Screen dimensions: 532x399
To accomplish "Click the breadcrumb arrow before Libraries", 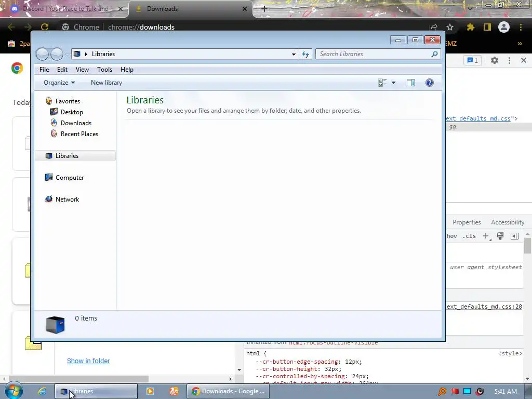I will click(x=86, y=54).
